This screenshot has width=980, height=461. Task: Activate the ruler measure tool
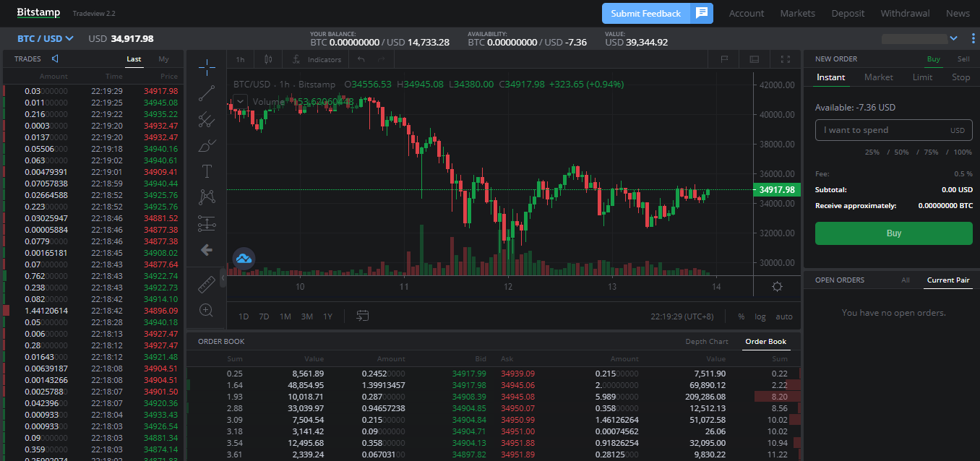coord(207,285)
